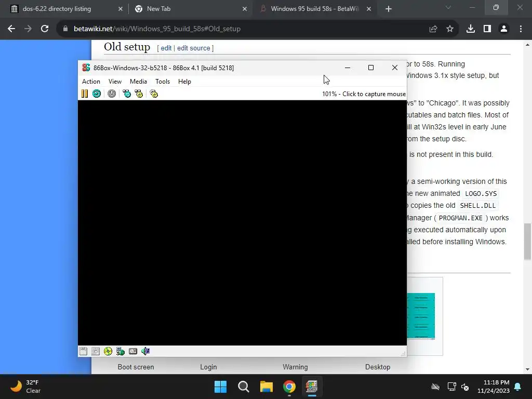Viewport: 532px width, 399px height.
Task: Open the Windows Start menu
Action: 220,387
